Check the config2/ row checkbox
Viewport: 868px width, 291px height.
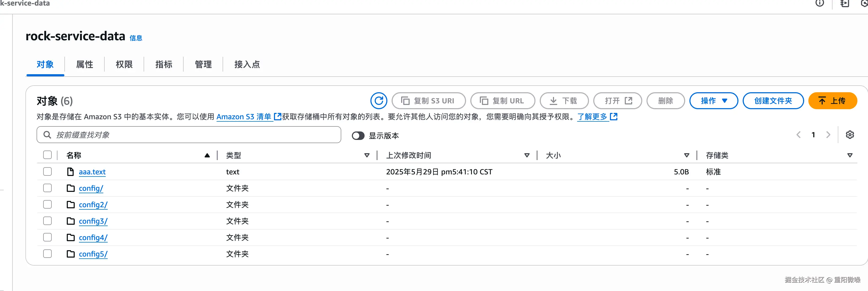click(47, 204)
